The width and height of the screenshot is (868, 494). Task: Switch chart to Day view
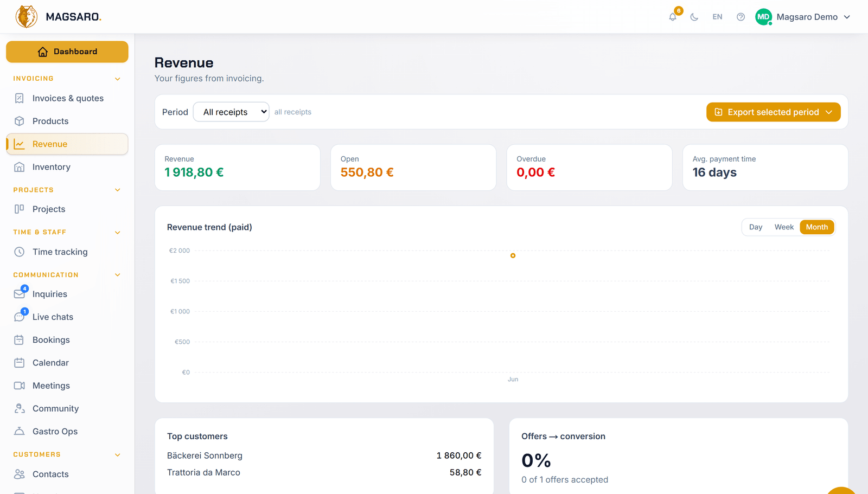[756, 227]
